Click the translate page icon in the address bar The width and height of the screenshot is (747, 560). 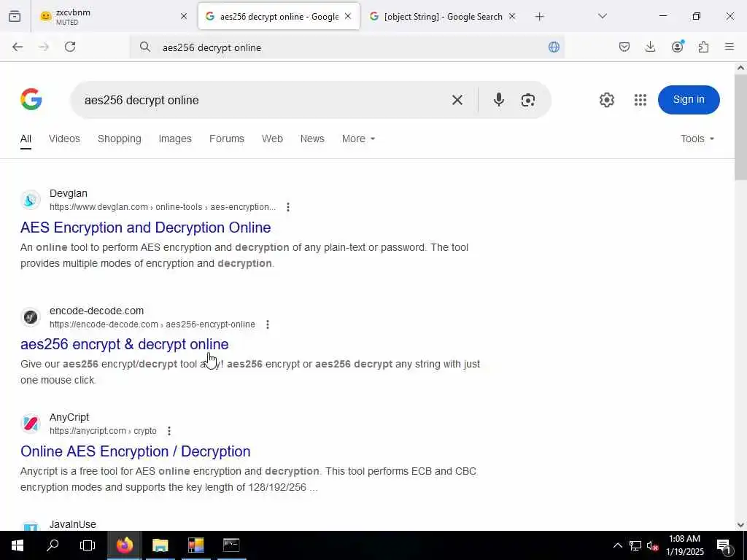554,47
